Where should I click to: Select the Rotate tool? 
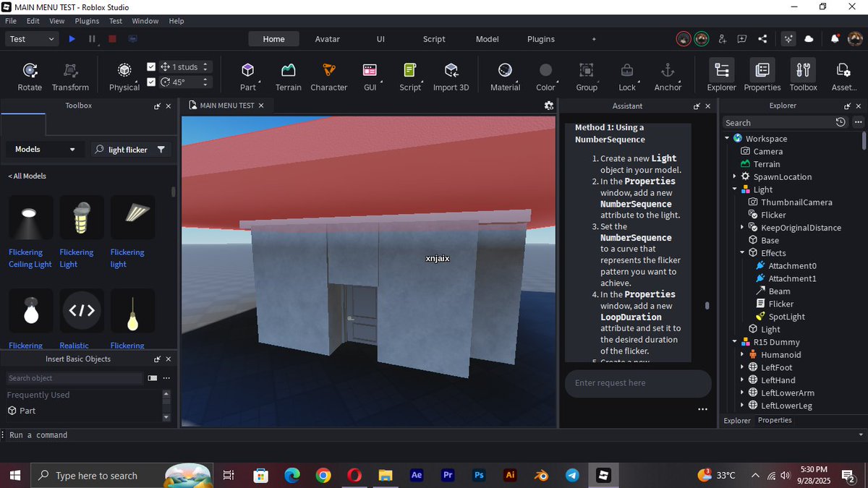pos(30,76)
